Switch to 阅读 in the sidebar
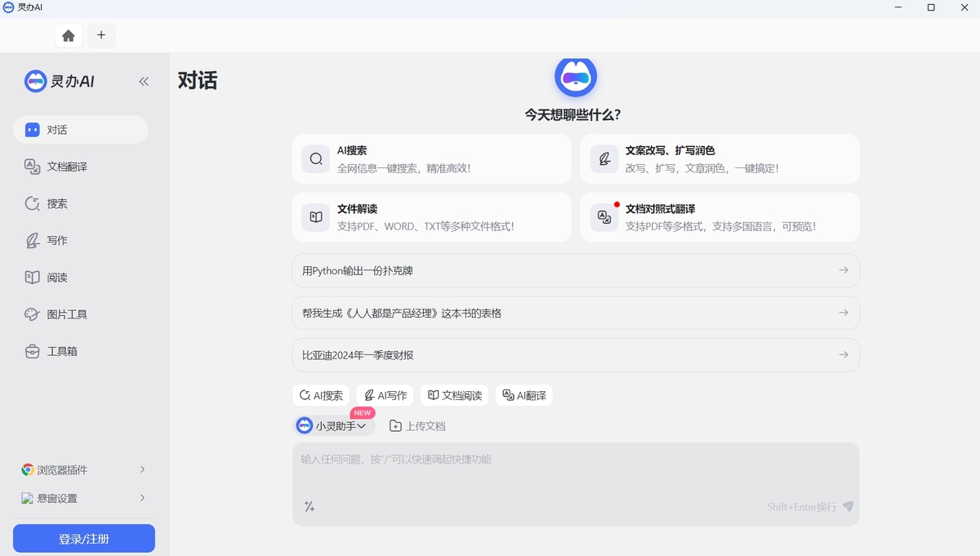The image size is (980, 556). (80, 278)
